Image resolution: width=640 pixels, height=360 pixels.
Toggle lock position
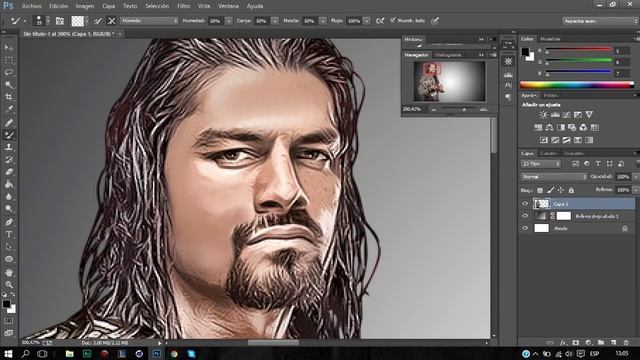click(561, 190)
